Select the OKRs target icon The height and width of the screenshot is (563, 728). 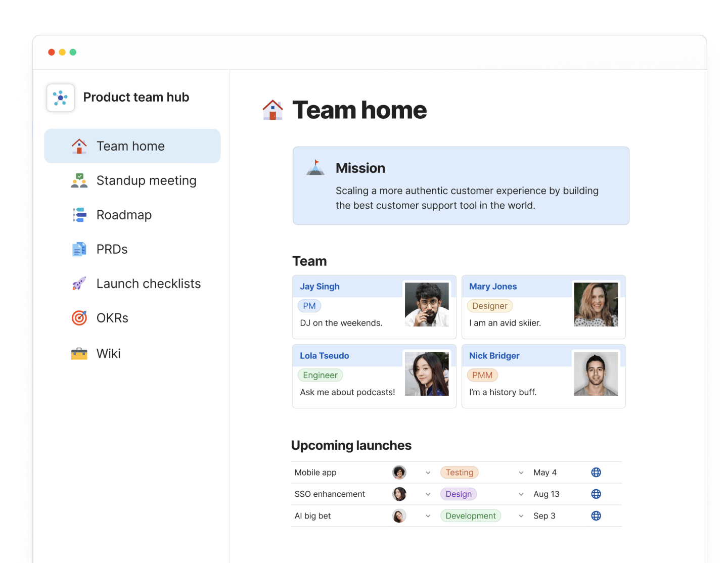(79, 318)
